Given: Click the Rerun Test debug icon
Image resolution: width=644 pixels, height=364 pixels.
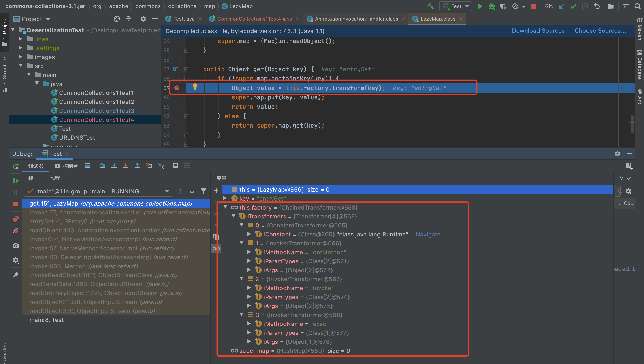Looking at the screenshot, I should (16, 166).
